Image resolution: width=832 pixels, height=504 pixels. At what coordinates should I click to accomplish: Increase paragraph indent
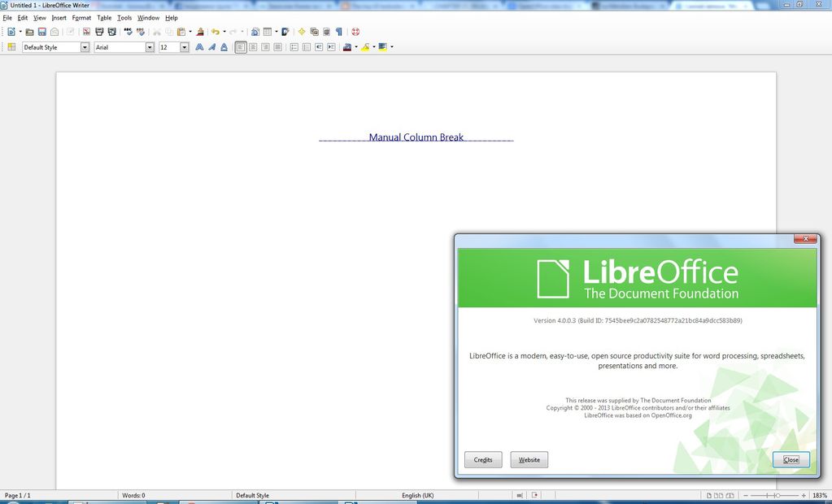pos(331,47)
